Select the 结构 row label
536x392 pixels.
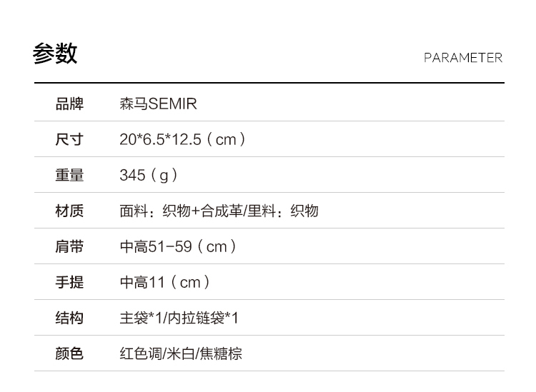tap(69, 318)
